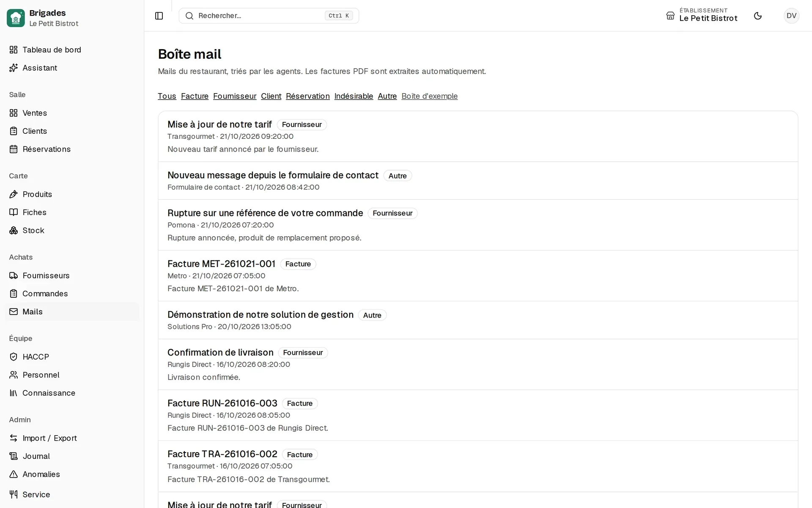Open the DV user avatar menu

(x=791, y=16)
